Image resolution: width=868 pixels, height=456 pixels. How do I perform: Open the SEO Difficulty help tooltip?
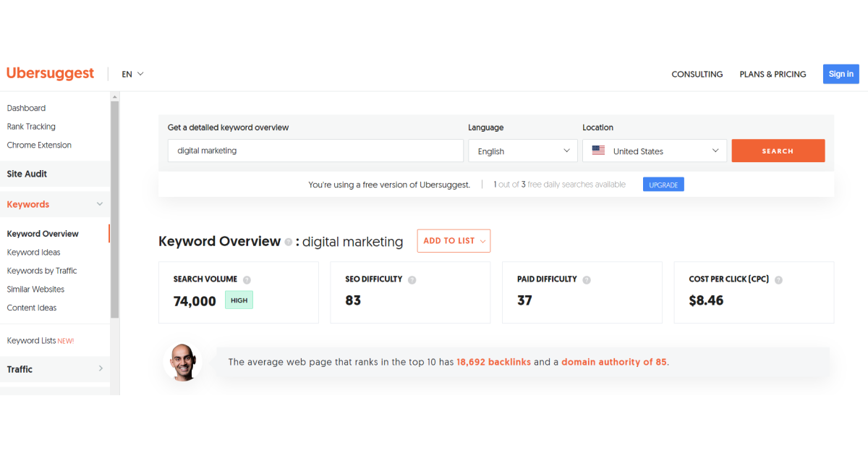(x=412, y=279)
